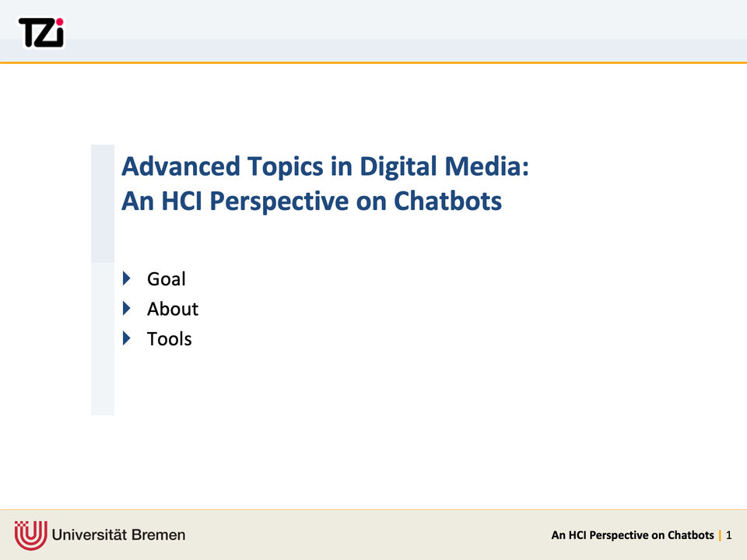This screenshot has width=747, height=560.
Task: Click the 'Universität Bremen' wordmark text
Action: click(x=119, y=535)
